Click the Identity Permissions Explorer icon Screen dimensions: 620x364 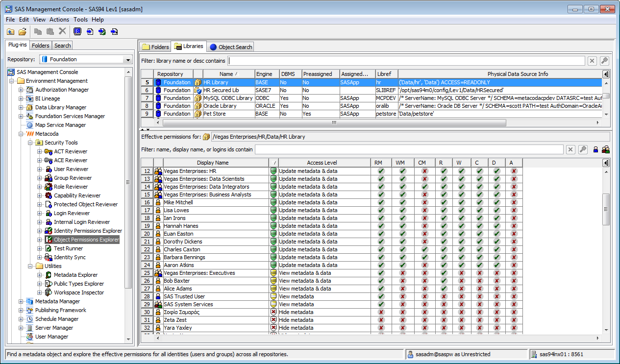pos(49,231)
